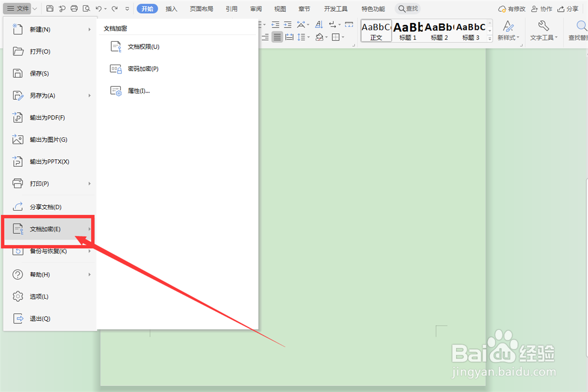The image size is (588, 392).
Task: Click the 文件 hamburger menu button
Action: (18, 9)
